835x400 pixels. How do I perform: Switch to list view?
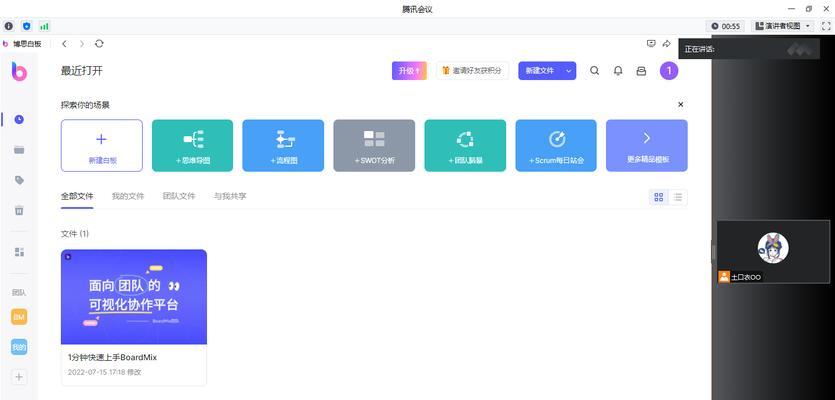click(677, 197)
